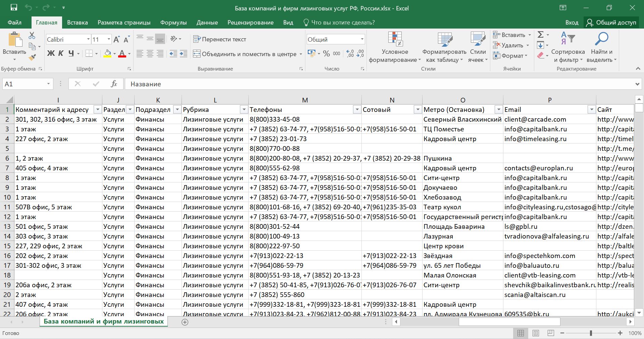The height and width of the screenshot is (339, 644).
Task: Click the Increase Font Size icon
Action: pyautogui.click(x=116, y=39)
